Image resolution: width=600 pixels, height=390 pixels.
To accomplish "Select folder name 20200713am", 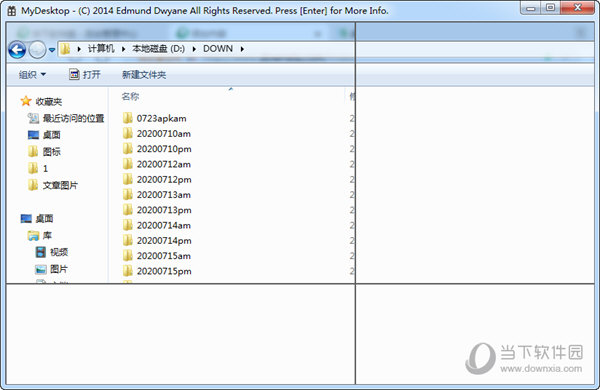I will tap(164, 195).
